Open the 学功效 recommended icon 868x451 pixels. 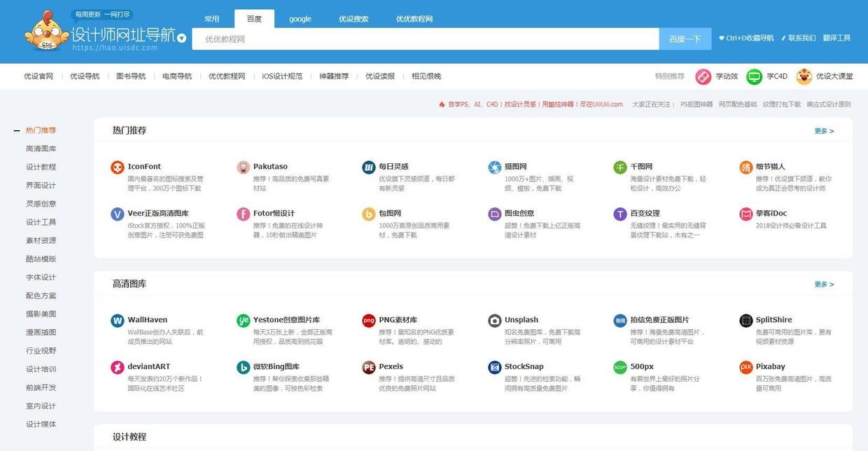pos(703,77)
